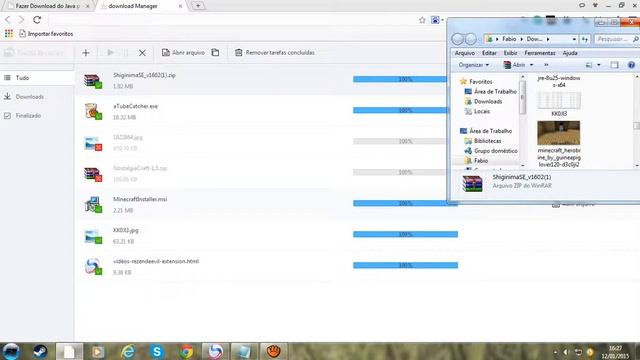Click Abrir button in Explorer toolbar
Viewport: 640px width, 360px height.
tap(514, 65)
